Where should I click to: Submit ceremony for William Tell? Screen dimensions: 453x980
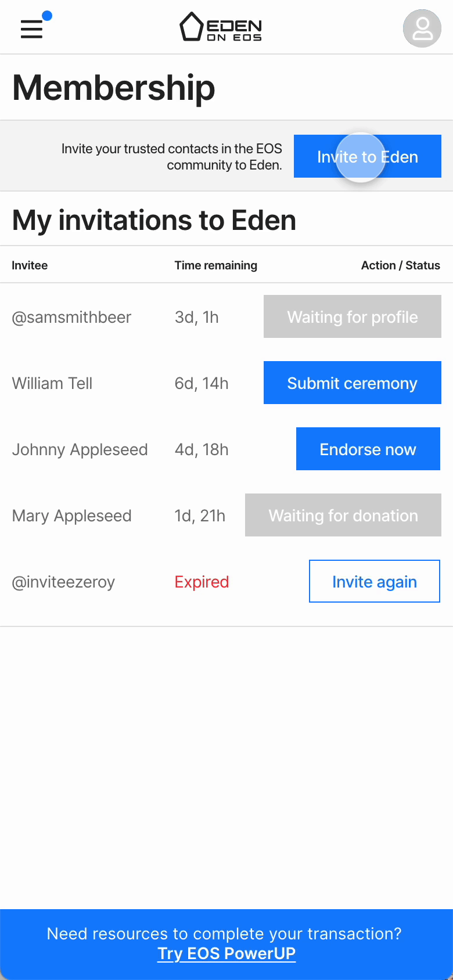(352, 383)
